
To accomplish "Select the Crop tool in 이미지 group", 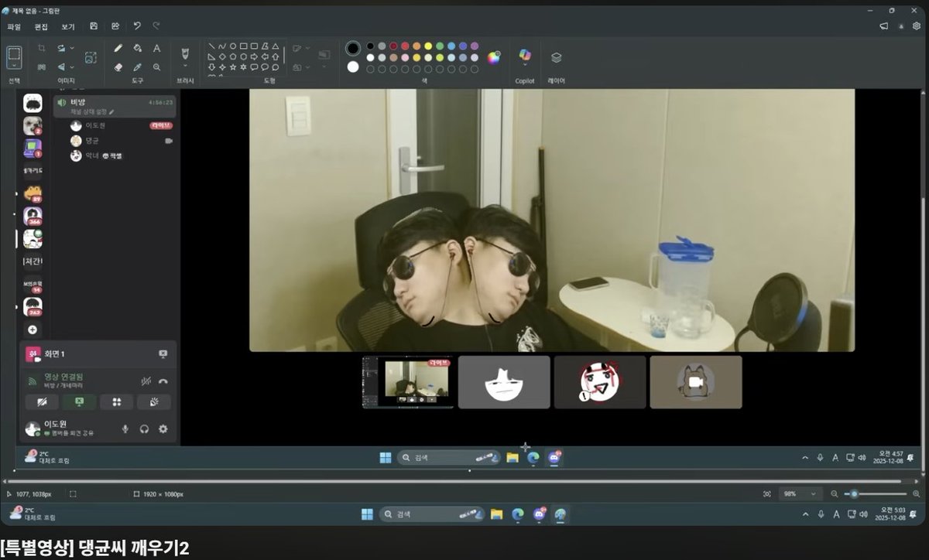I will coord(42,48).
